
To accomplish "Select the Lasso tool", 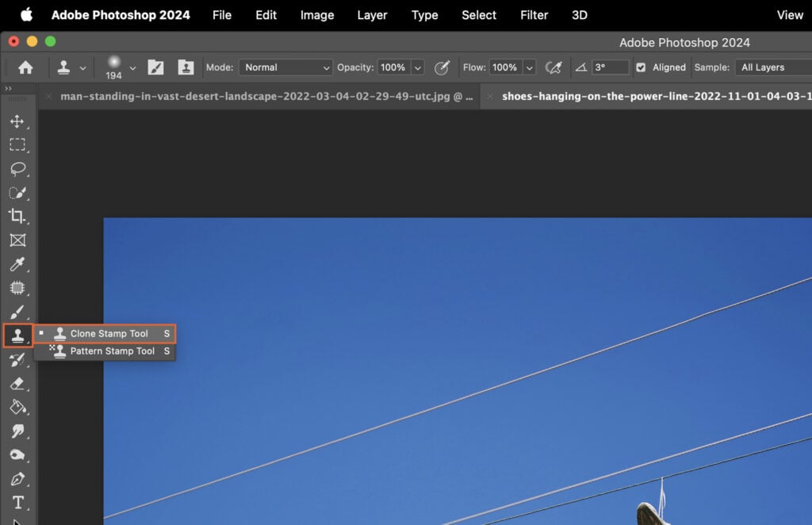I will [x=18, y=169].
